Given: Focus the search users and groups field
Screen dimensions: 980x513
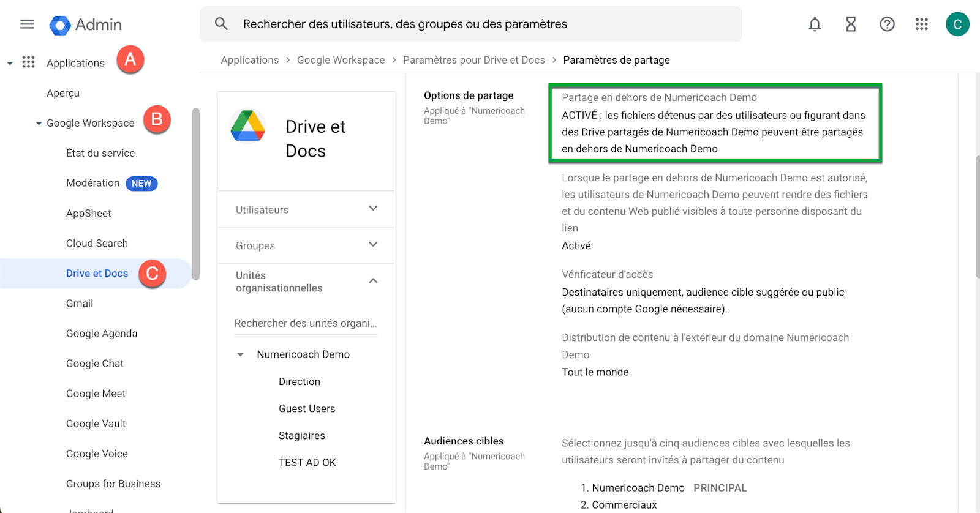Looking at the screenshot, I should pyautogui.click(x=470, y=24).
